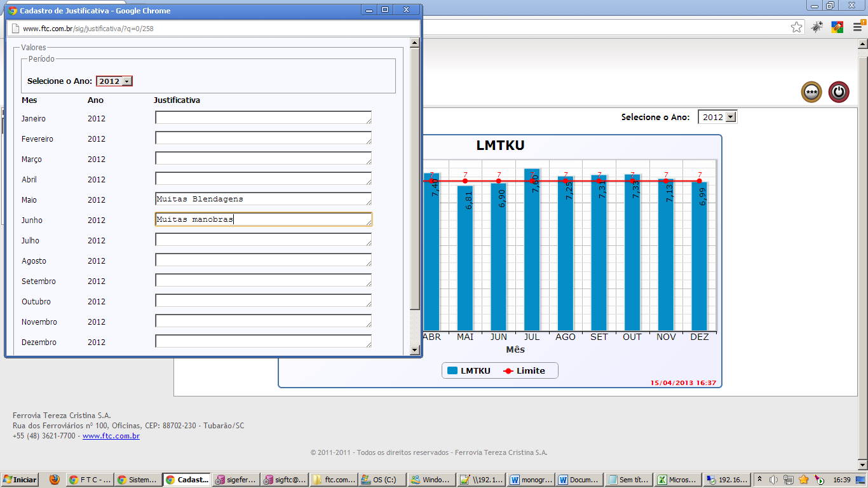Click the www.ftc.com.br footer link

[111, 436]
